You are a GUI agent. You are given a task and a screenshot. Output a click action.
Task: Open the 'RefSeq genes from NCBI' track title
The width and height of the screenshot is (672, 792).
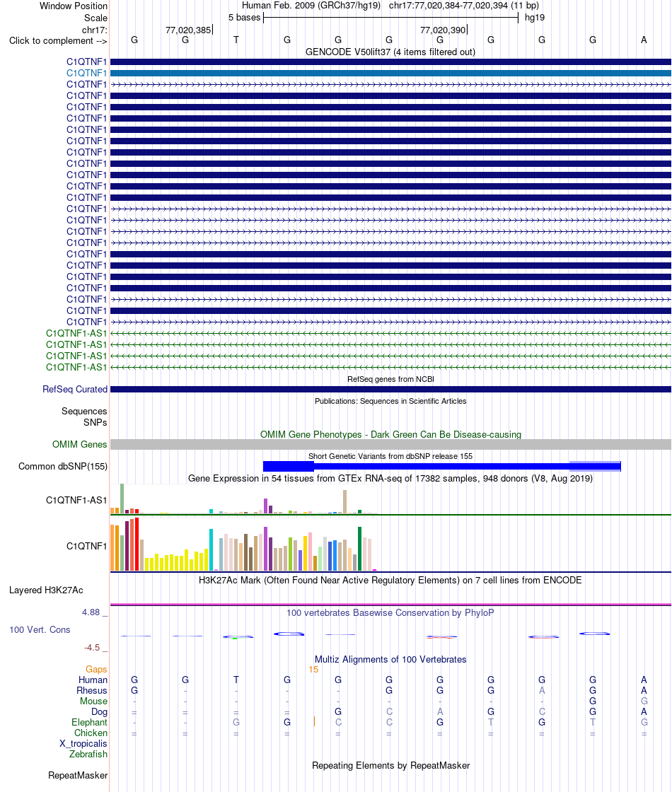pyautogui.click(x=390, y=379)
